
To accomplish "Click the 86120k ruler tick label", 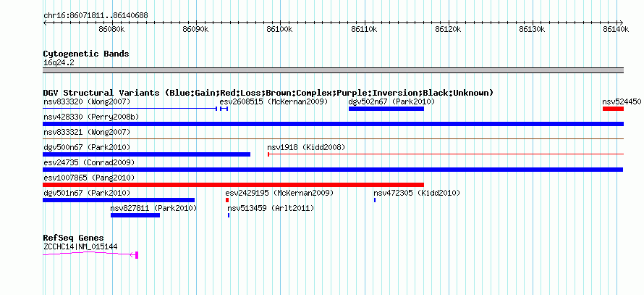I will point(449,29).
